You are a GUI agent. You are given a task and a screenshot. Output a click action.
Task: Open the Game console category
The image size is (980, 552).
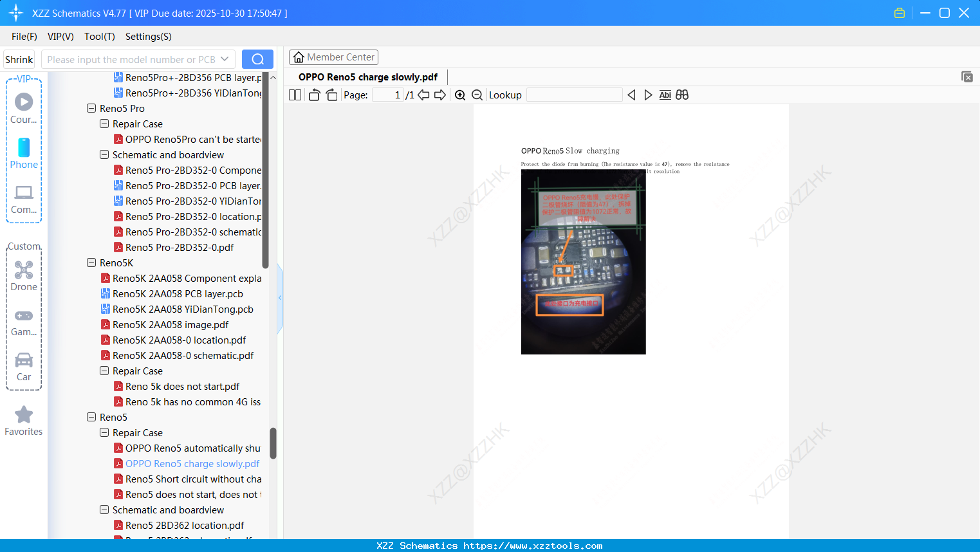click(24, 322)
